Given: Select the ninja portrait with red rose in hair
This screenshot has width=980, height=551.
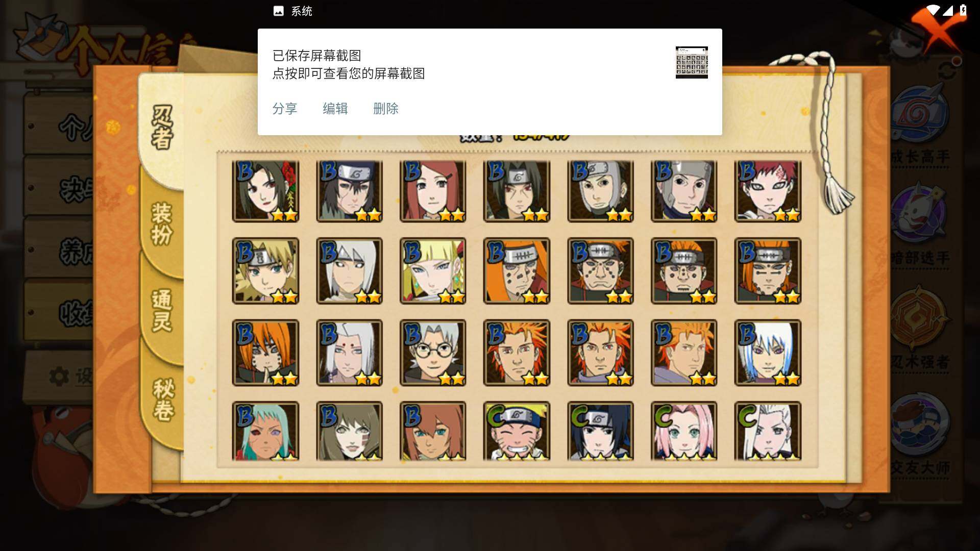Looking at the screenshot, I should [x=265, y=191].
